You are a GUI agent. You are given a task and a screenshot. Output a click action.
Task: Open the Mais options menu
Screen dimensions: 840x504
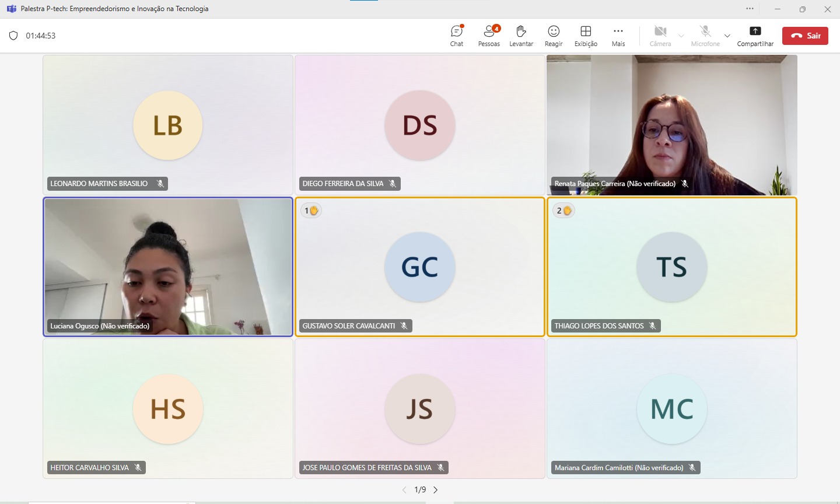618,35
